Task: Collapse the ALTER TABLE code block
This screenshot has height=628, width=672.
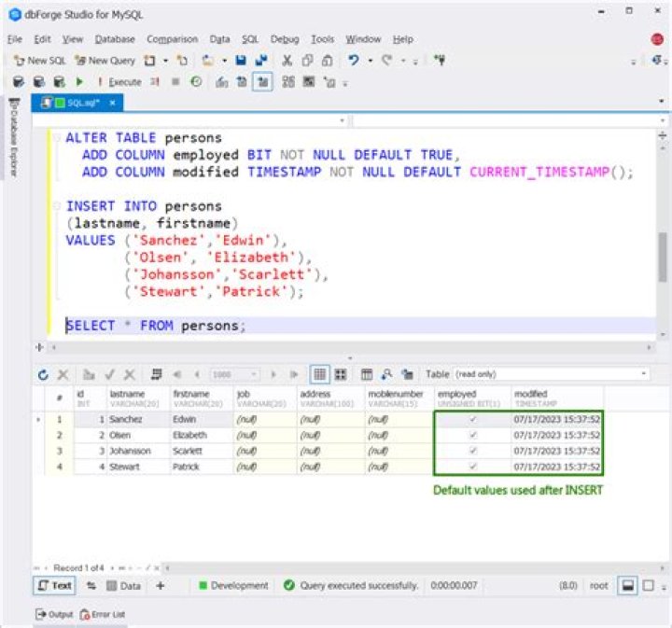Action: tap(57, 137)
